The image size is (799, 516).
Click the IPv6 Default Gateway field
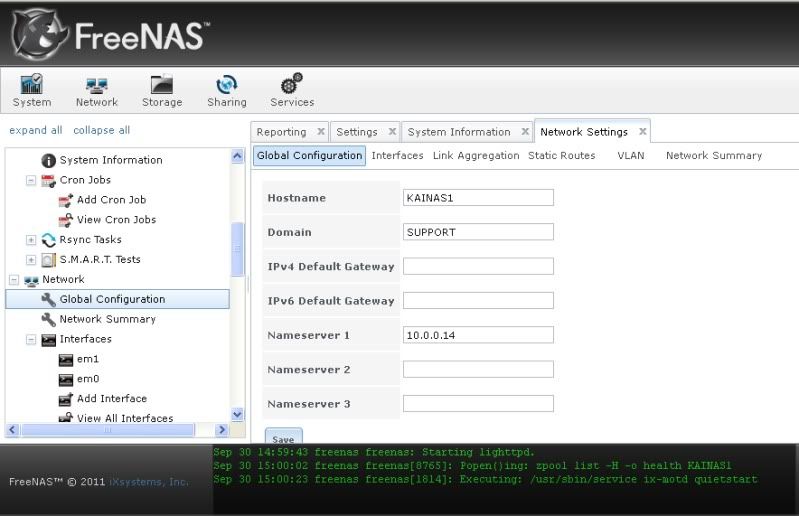click(x=478, y=301)
